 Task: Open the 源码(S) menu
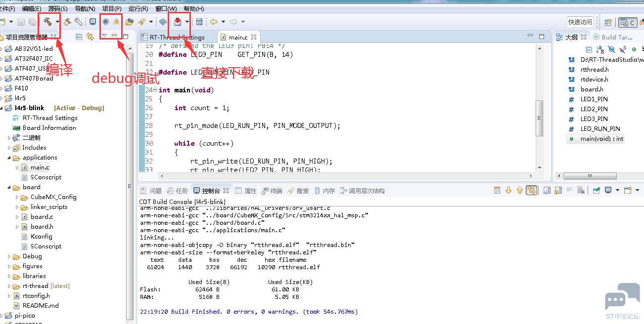coord(58,8)
